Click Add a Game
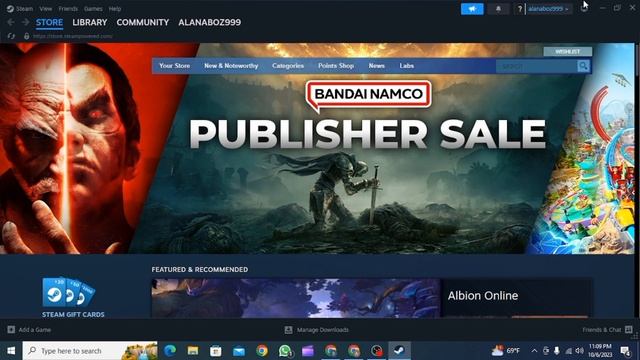The width and height of the screenshot is (640, 360). tap(29, 329)
